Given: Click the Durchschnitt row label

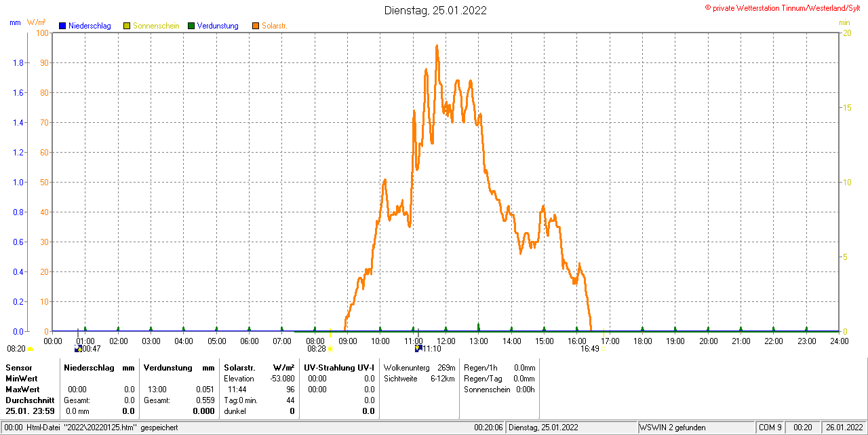Looking at the screenshot, I should 30,400.
